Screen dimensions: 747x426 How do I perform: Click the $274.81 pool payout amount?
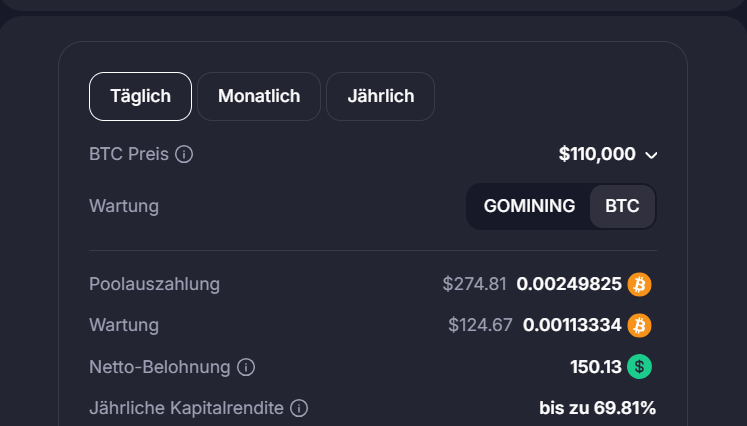pyautogui.click(x=475, y=284)
